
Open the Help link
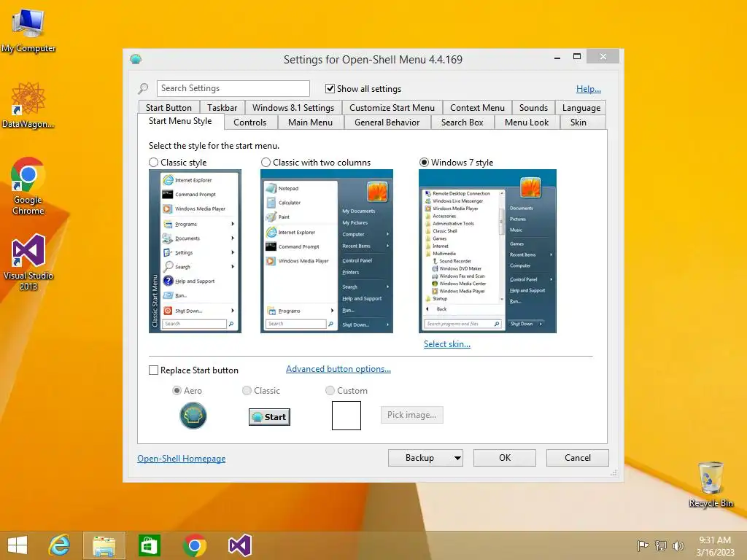click(589, 88)
